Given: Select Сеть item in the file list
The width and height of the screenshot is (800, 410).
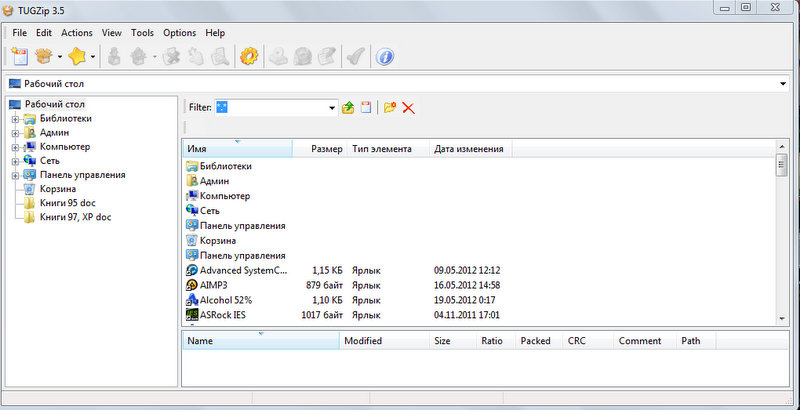Looking at the screenshot, I should 203,211.
